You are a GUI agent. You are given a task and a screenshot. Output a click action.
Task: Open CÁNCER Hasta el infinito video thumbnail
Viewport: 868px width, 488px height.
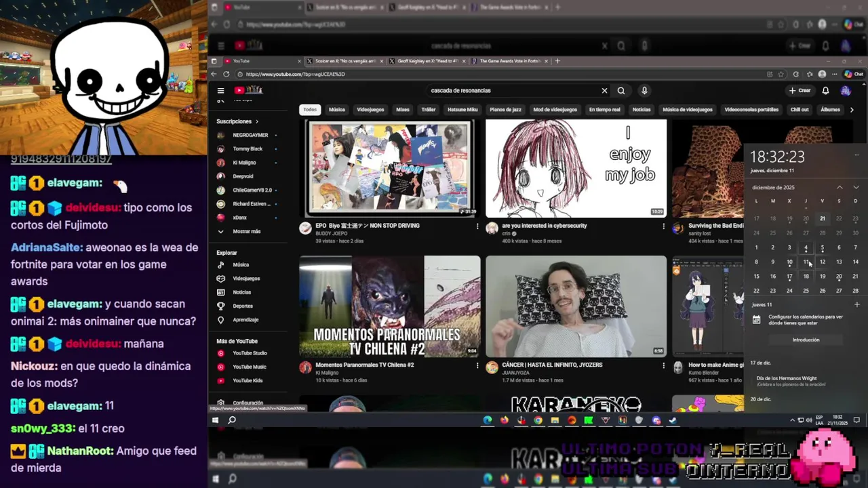[x=576, y=306]
